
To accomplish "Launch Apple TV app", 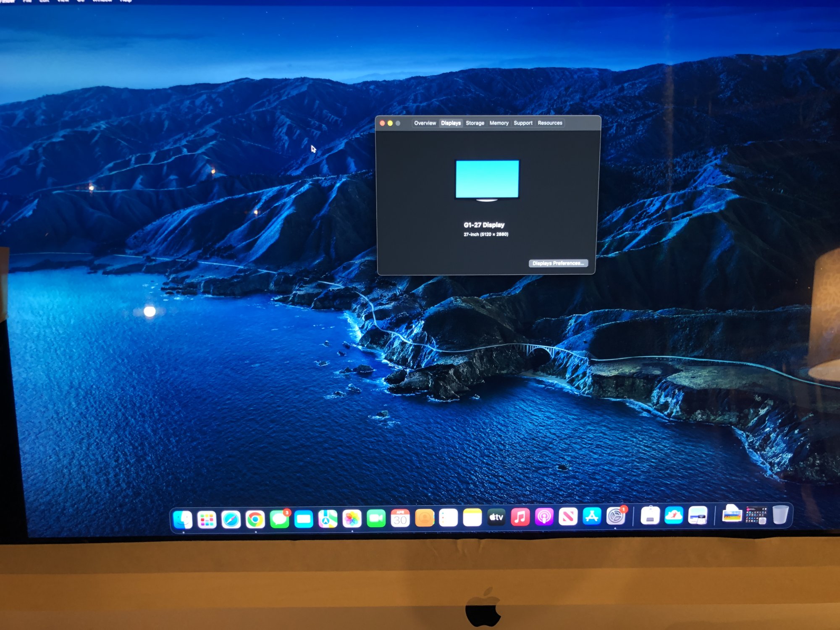I will pos(496,517).
